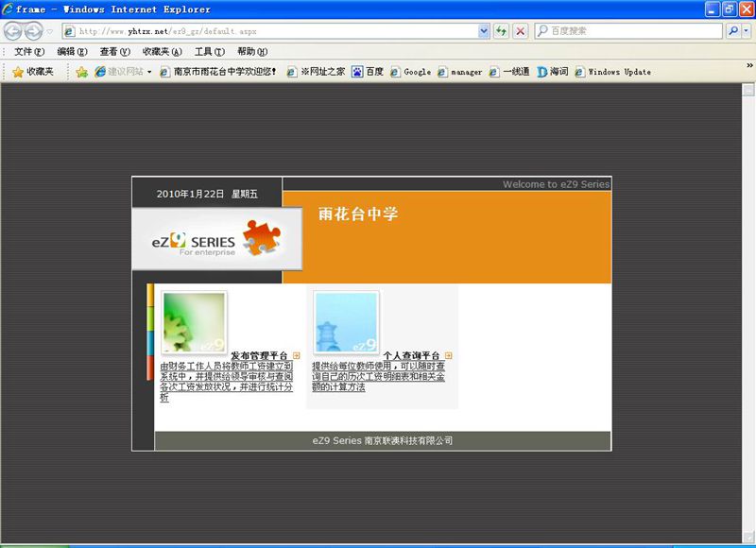The width and height of the screenshot is (756, 548).
Task: Open the 文件(F) menu
Action: (29, 52)
